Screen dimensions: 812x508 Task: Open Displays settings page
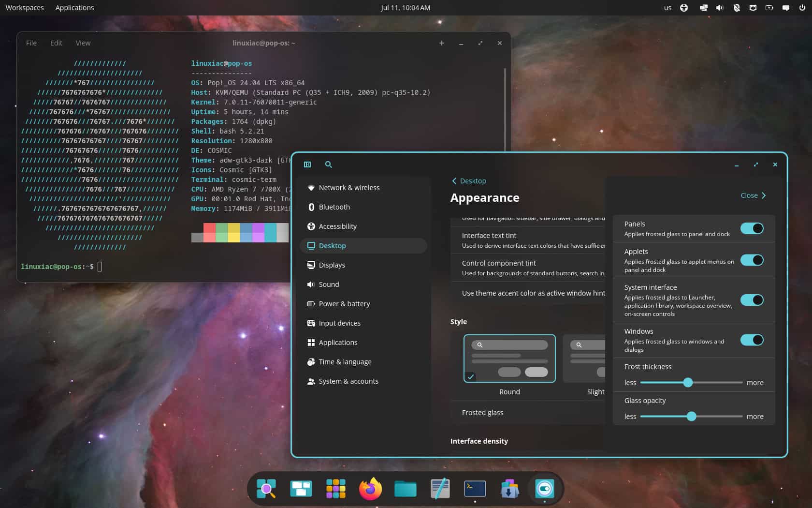[363, 265]
